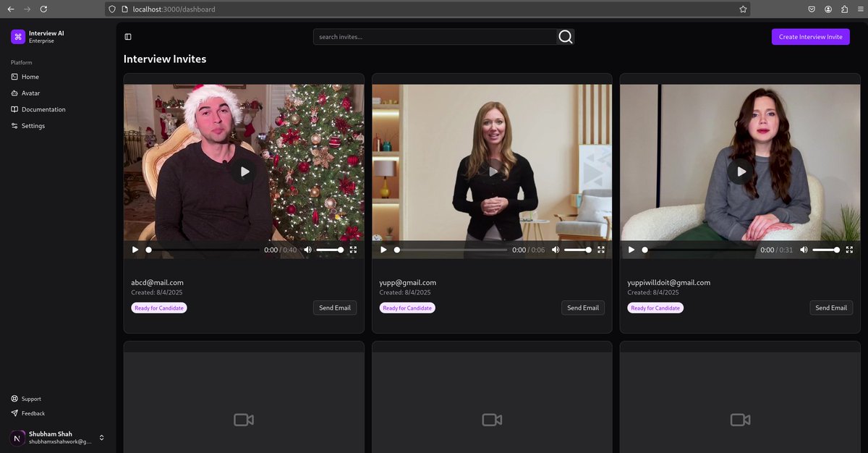This screenshot has width=868, height=453.
Task: Click the Create Interview Invite button
Action: pyautogui.click(x=811, y=37)
